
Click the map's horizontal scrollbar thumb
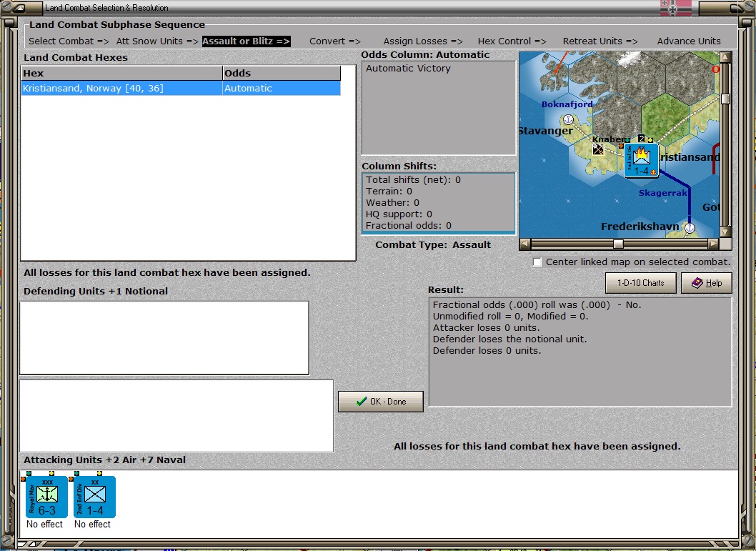[x=618, y=244]
